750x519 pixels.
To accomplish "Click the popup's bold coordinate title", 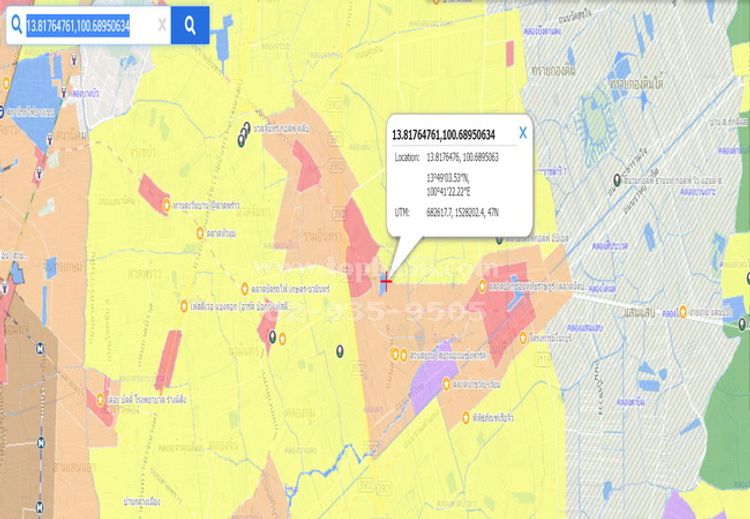I will click(443, 134).
